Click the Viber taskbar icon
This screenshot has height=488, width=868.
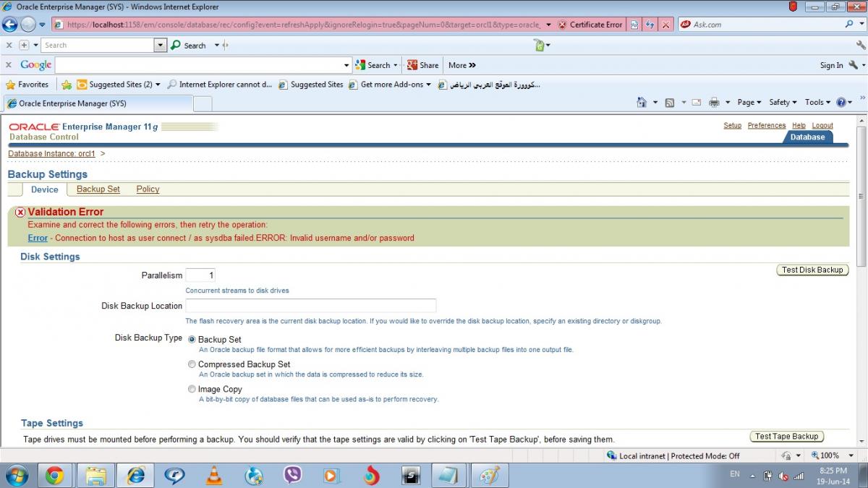[x=292, y=475]
